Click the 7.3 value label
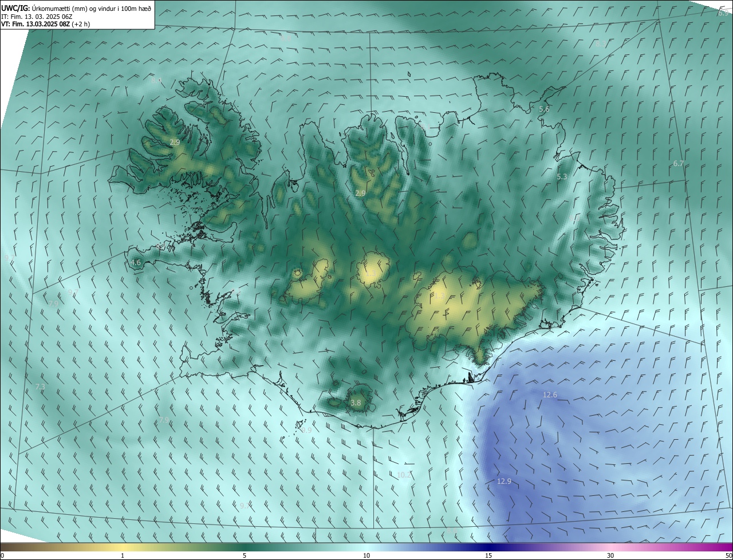Image resolution: width=733 pixels, height=560 pixels. 40,387
